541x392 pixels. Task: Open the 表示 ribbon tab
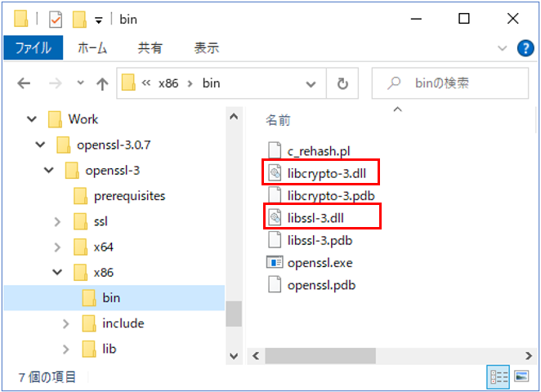click(206, 48)
